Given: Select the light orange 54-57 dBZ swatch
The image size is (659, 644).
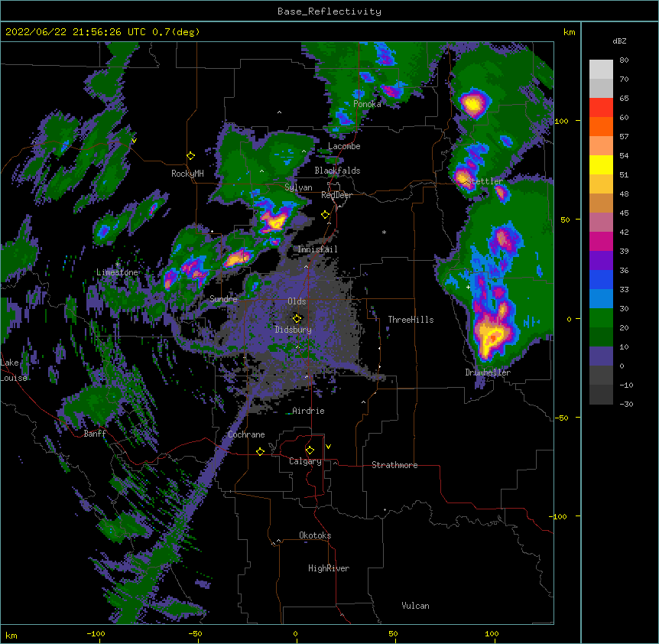Looking at the screenshot, I should coord(601,146).
